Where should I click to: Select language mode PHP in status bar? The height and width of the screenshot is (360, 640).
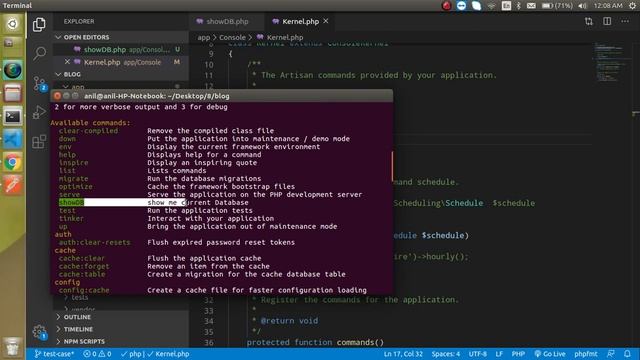[518, 354]
